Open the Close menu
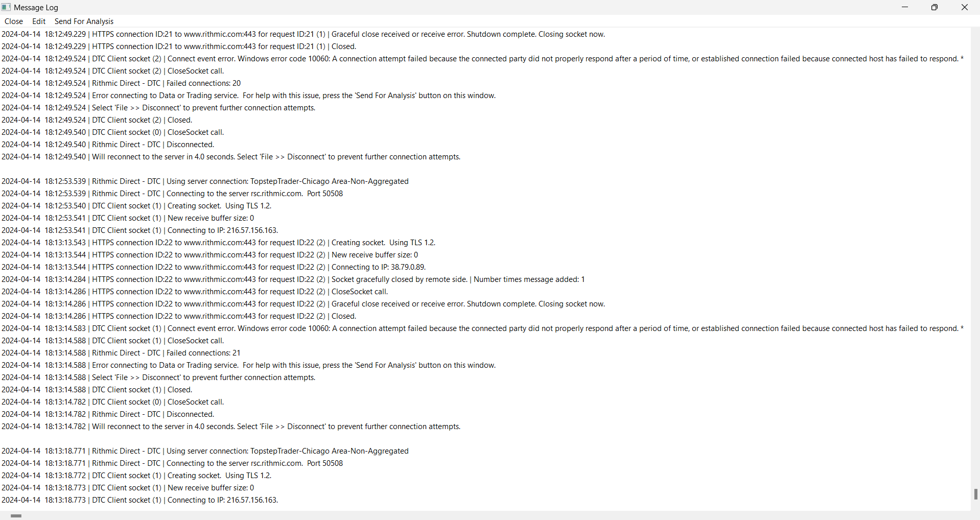Image resolution: width=980 pixels, height=520 pixels. tap(14, 21)
